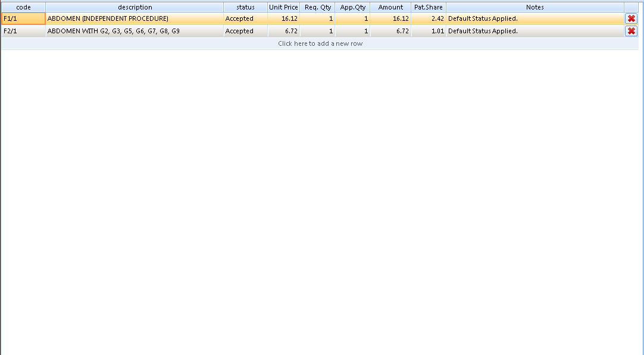The width and height of the screenshot is (644, 355).
Task: Click the Unit Price column header
Action: point(283,7)
